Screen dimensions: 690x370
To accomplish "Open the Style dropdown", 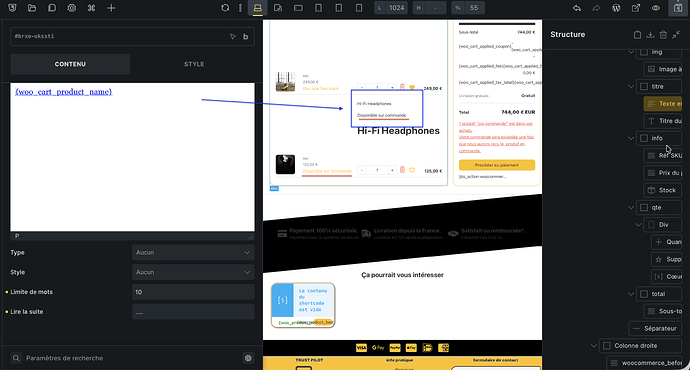I will pyautogui.click(x=193, y=272).
